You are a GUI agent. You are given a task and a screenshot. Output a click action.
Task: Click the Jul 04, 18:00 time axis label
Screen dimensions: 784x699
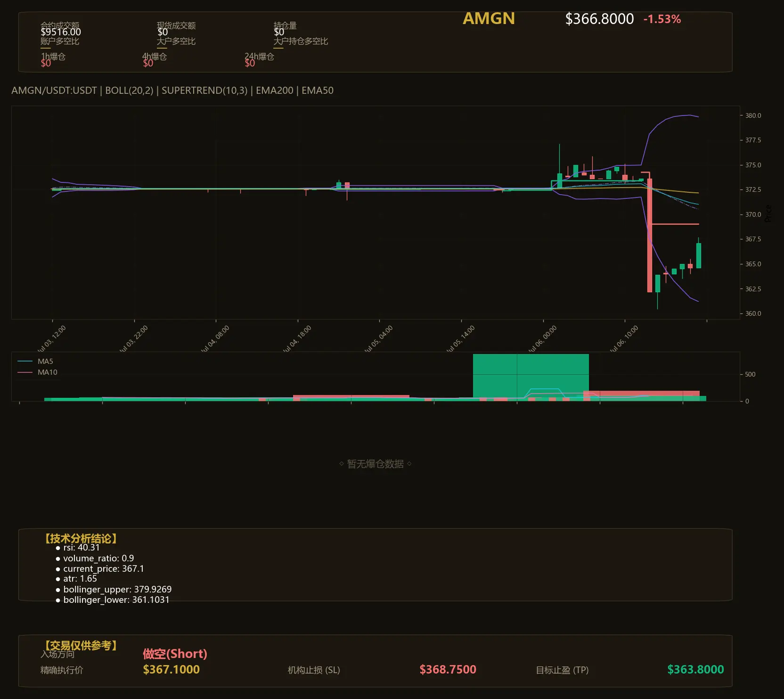[x=297, y=338]
